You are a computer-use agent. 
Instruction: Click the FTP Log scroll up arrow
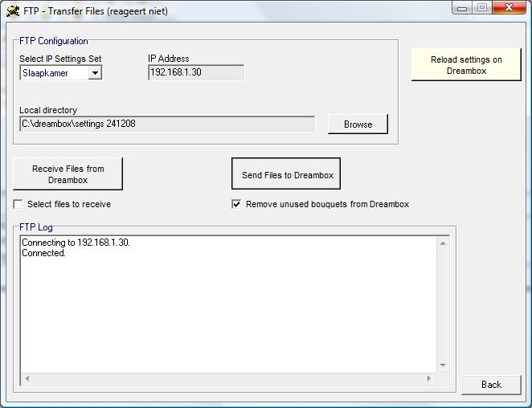(x=443, y=243)
